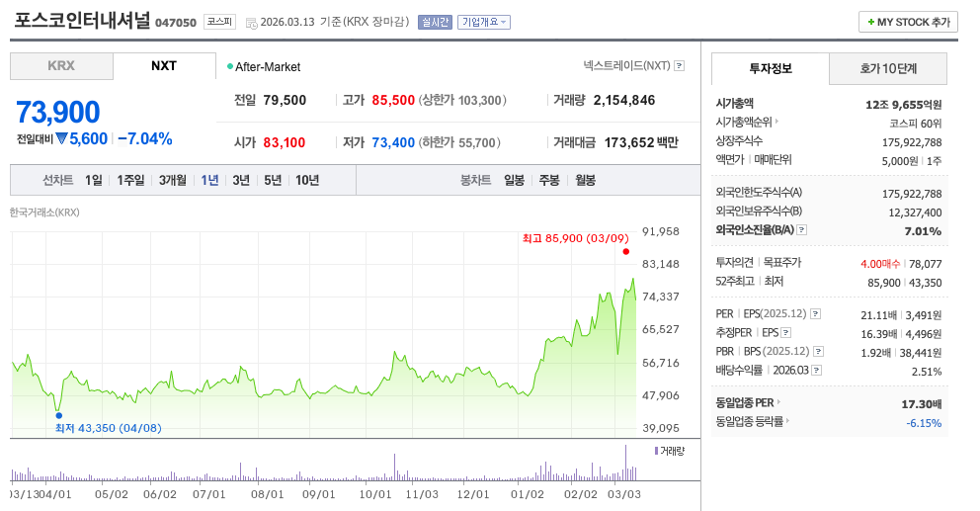The width and height of the screenshot is (980, 511).
Task: Click the 봉차트 label
Action: point(475,180)
